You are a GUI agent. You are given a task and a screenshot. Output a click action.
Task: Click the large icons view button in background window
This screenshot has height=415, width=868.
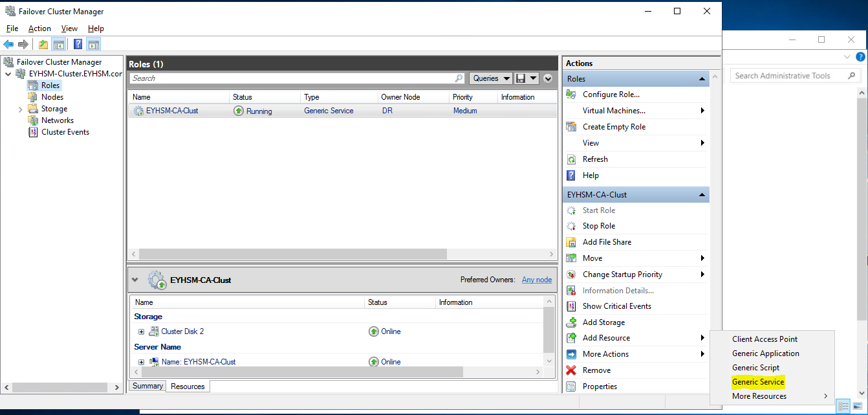(x=858, y=406)
